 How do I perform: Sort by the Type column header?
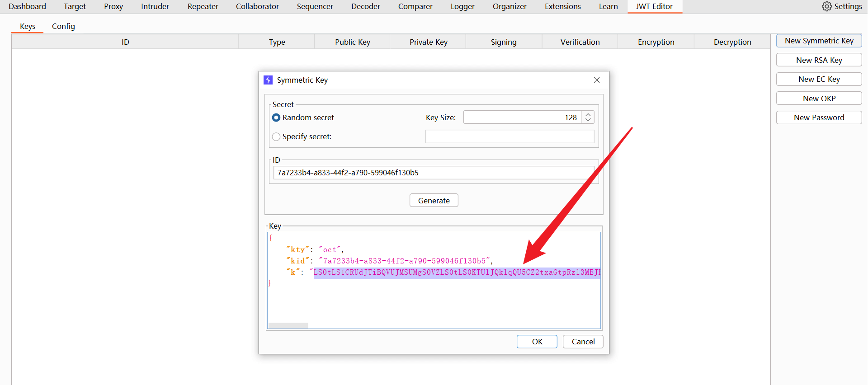tap(277, 42)
